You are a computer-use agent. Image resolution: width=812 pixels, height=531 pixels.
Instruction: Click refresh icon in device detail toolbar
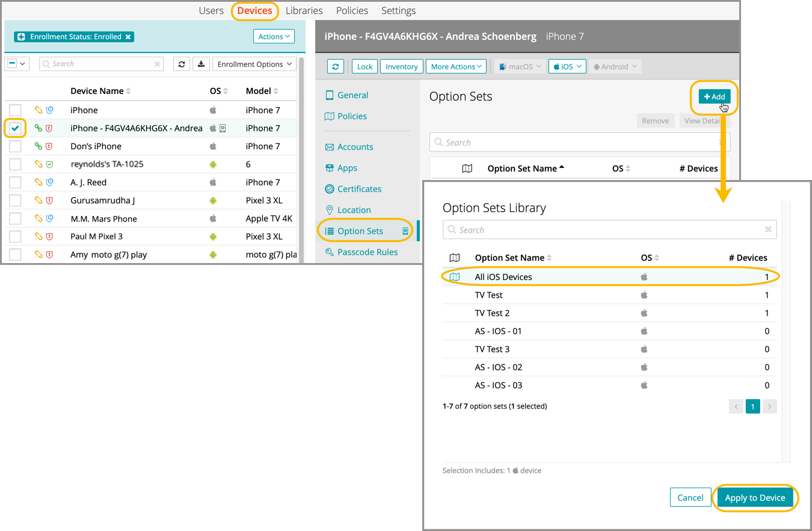[336, 66]
